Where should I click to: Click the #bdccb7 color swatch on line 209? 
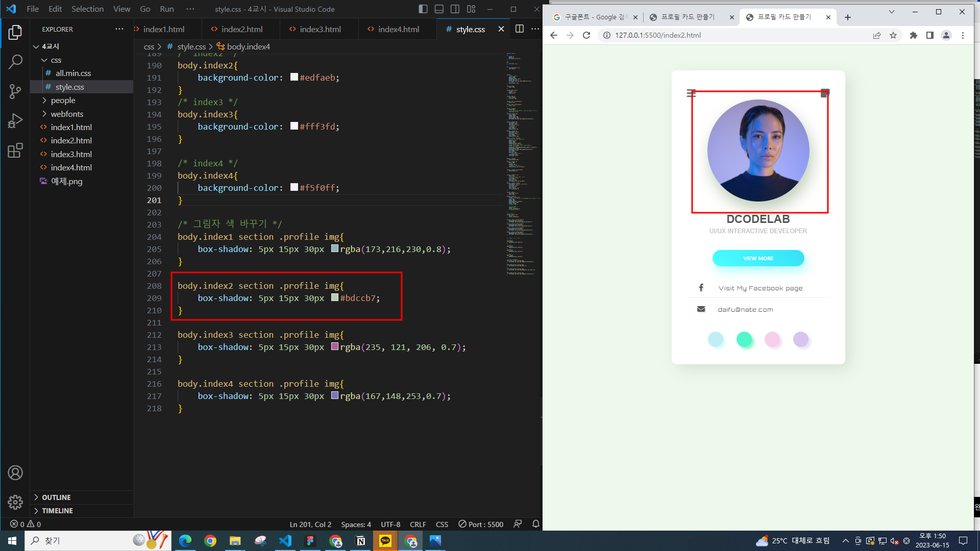[x=335, y=297]
